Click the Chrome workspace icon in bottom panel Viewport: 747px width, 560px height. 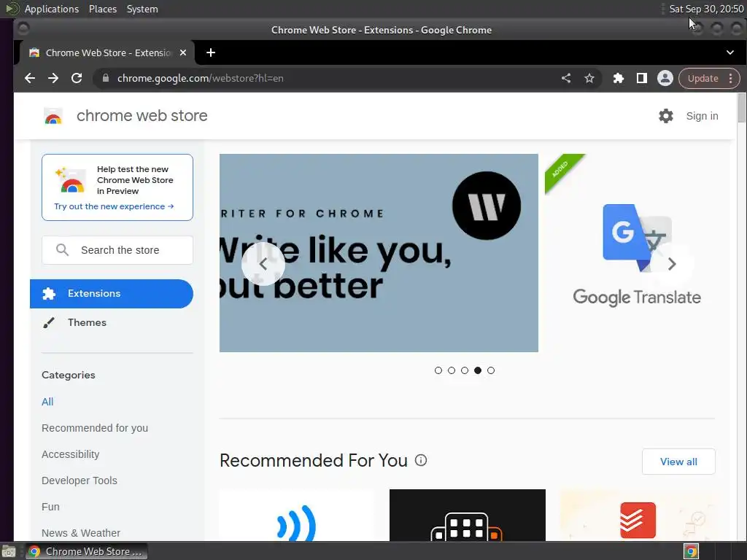tap(692, 551)
